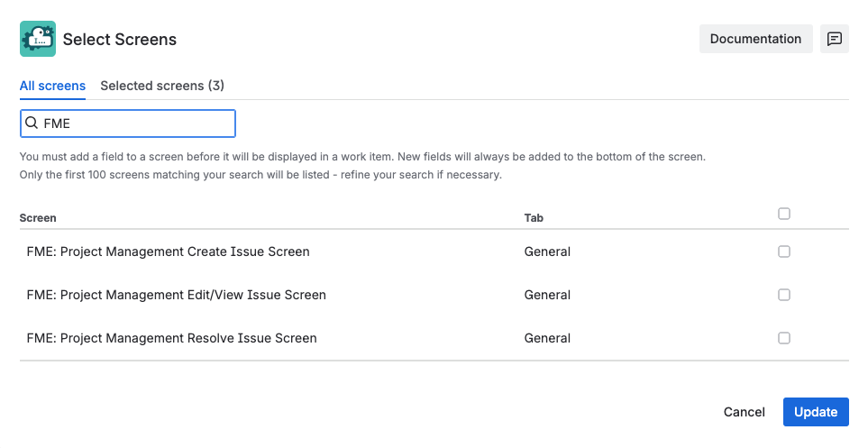Screen dimensions: 868x448
Task: Click General cell in Create Issue row
Action: pyautogui.click(x=547, y=251)
